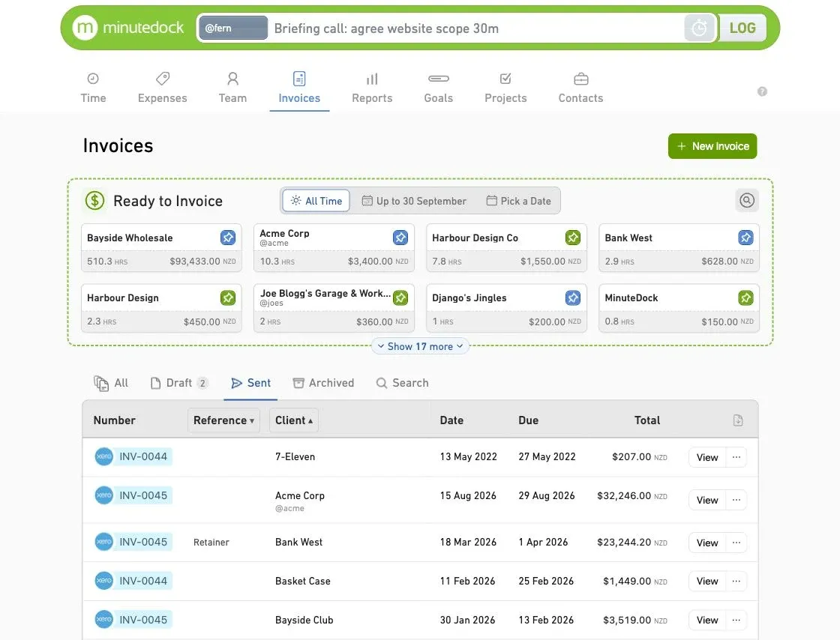Image resolution: width=840 pixels, height=640 pixels.
Task: Show Archived invoices
Action: point(323,383)
